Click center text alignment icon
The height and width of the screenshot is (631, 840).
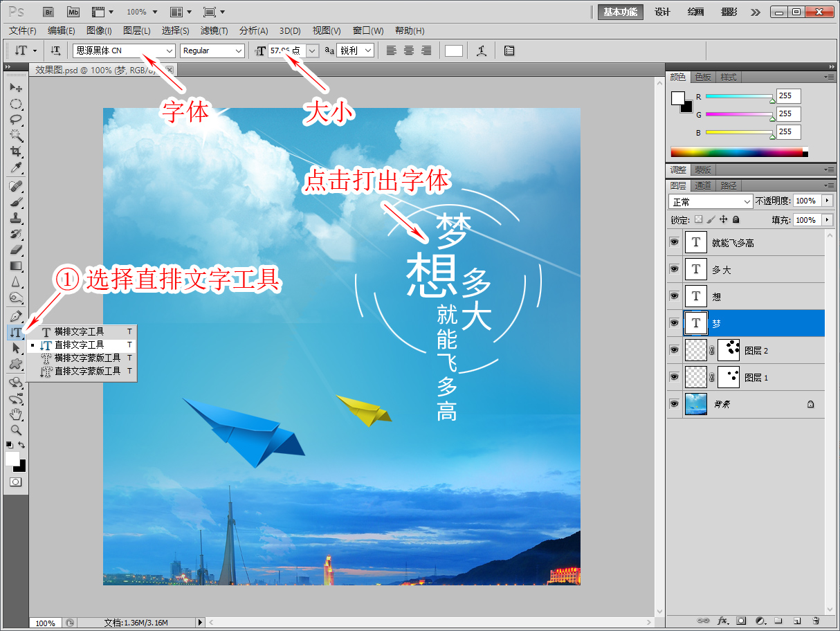(409, 51)
